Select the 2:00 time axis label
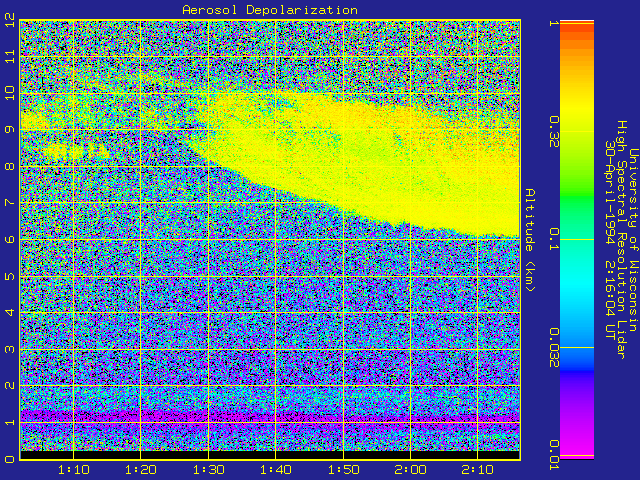640x480 pixels. pyautogui.click(x=410, y=470)
